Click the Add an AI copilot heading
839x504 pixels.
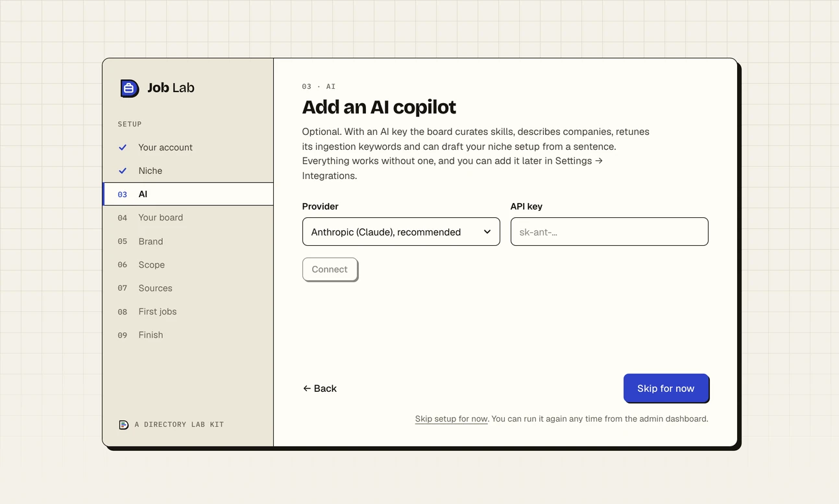point(379,107)
